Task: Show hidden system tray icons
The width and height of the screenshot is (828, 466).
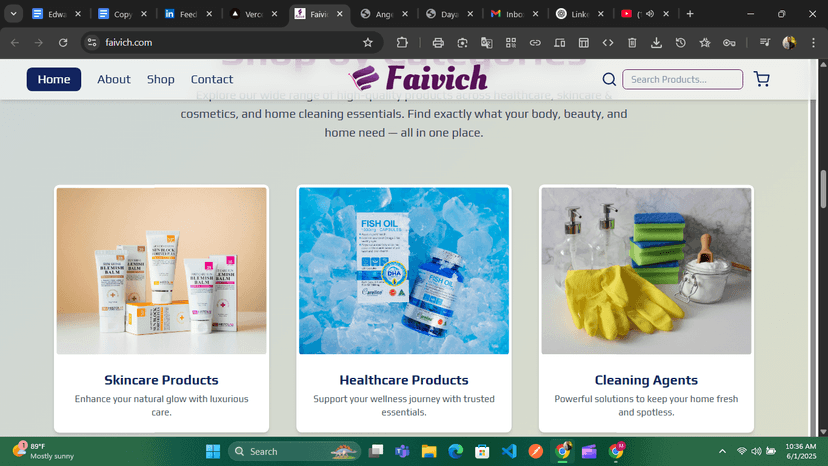Action: click(722, 451)
